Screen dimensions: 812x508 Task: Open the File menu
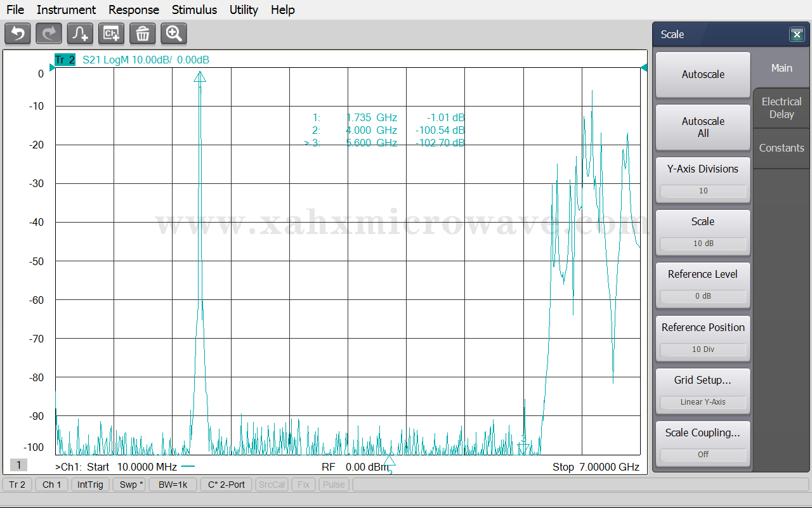click(15, 10)
